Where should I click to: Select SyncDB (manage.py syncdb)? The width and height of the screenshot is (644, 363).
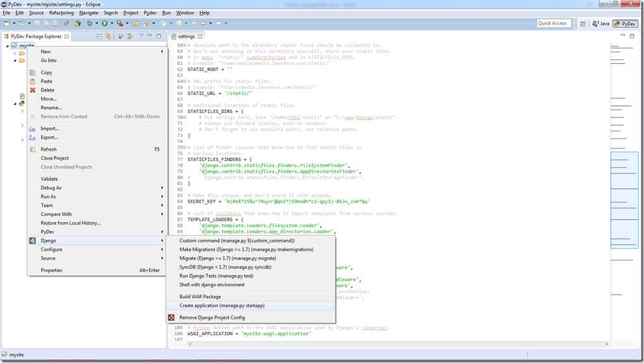coord(251,268)
